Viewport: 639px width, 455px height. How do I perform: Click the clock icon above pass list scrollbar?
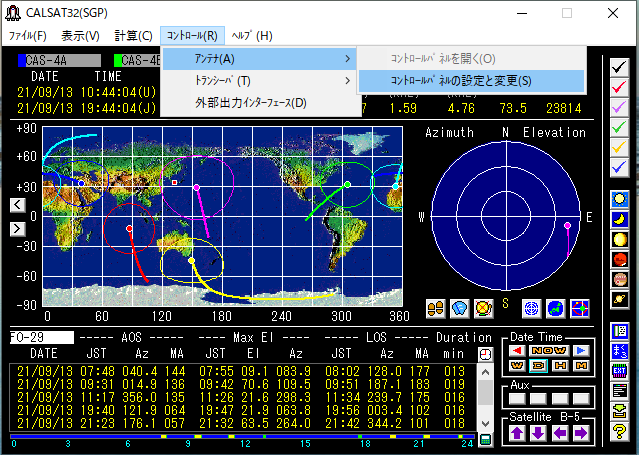[486, 354]
